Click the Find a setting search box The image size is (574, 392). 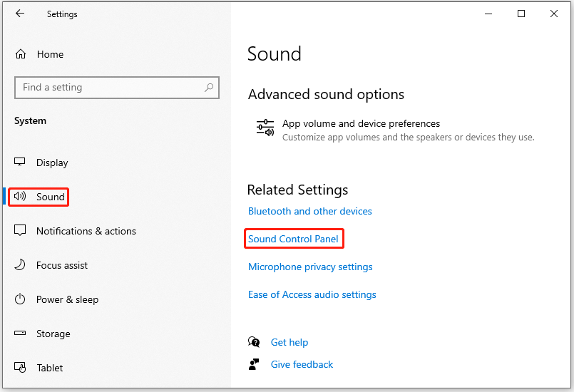click(117, 88)
